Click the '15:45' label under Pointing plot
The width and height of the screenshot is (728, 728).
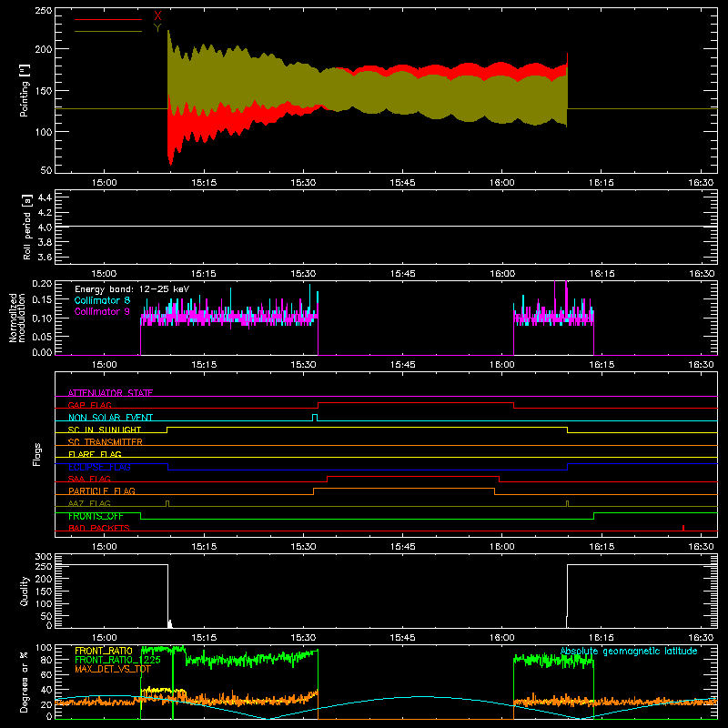[x=402, y=183]
